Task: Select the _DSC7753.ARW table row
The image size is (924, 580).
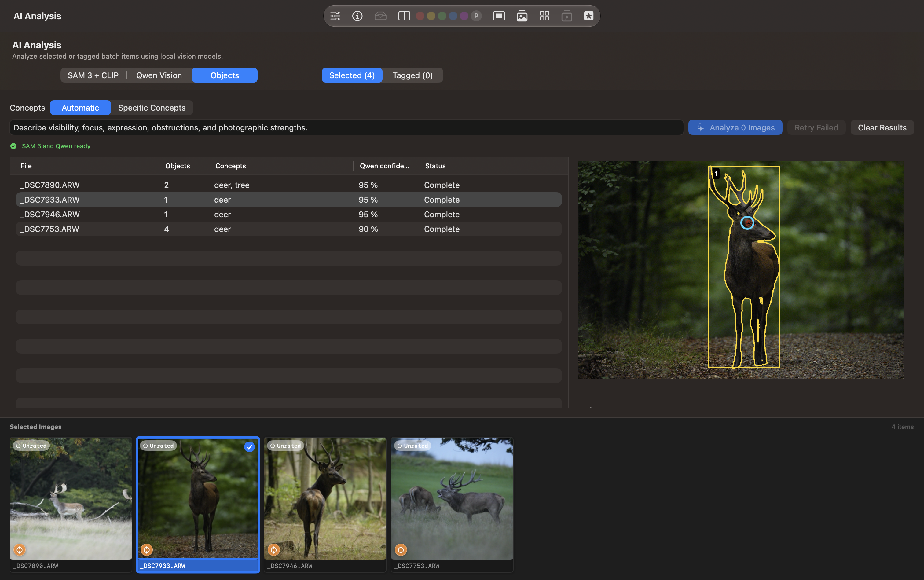Action: pyautogui.click(x=289, y=229)
